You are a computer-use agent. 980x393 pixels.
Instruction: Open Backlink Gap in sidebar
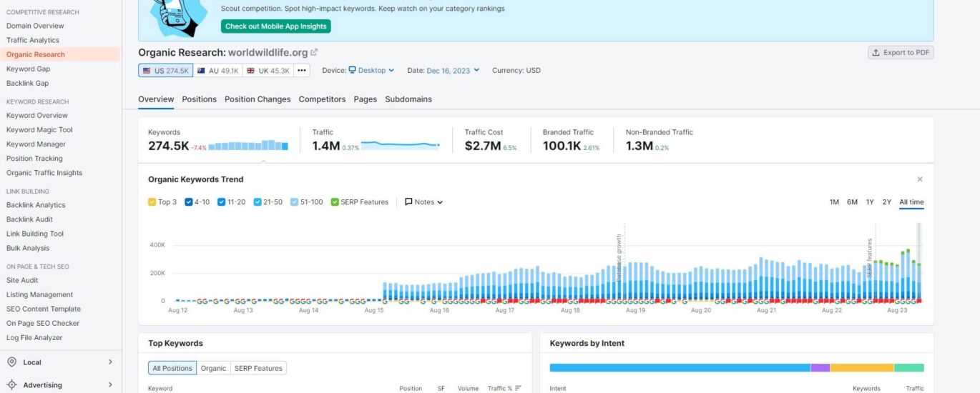(27, 83)
